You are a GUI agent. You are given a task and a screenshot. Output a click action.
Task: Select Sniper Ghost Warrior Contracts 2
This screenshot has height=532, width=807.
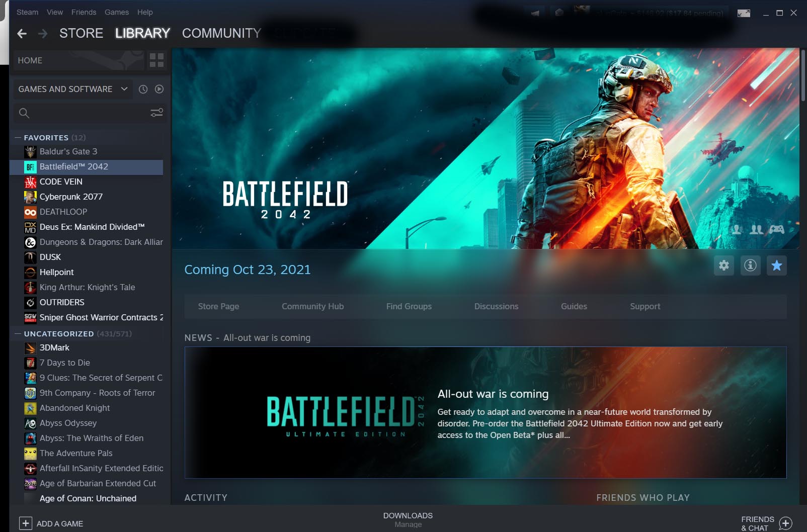pos(86,317)
